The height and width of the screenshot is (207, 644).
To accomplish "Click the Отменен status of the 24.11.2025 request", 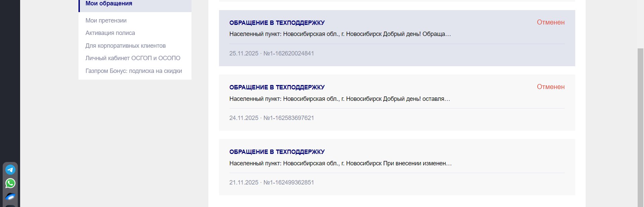I will coord(551,87).
